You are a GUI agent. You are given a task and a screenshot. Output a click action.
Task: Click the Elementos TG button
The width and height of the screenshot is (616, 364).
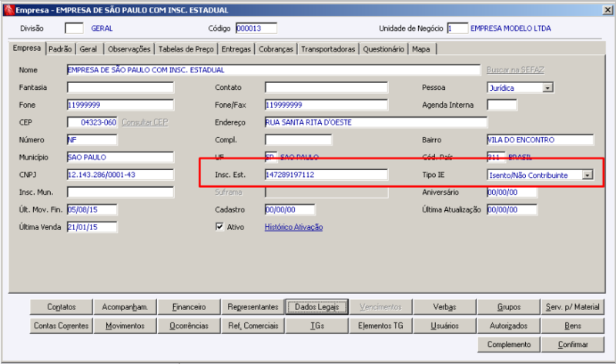click(x=380, y=326)
